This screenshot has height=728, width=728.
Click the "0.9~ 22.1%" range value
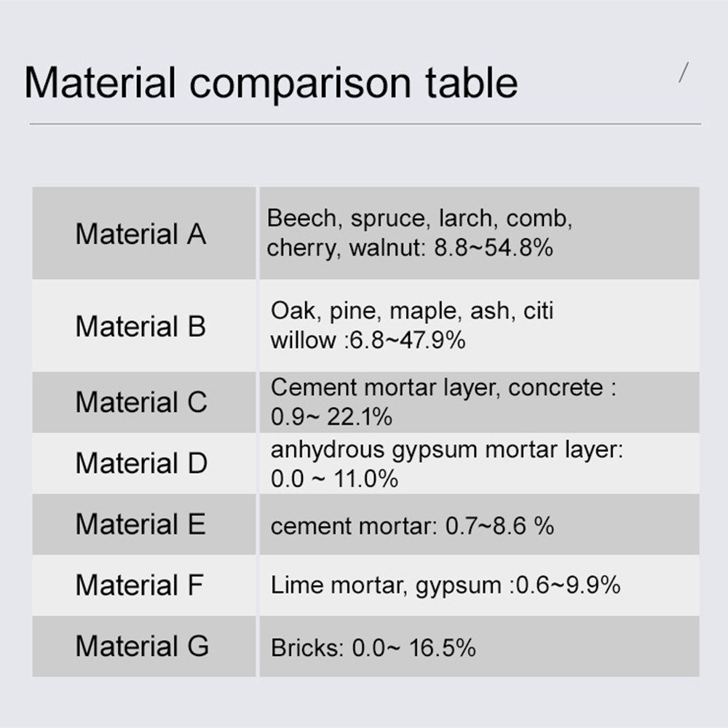pyautogui.click(x=331, y=417)
